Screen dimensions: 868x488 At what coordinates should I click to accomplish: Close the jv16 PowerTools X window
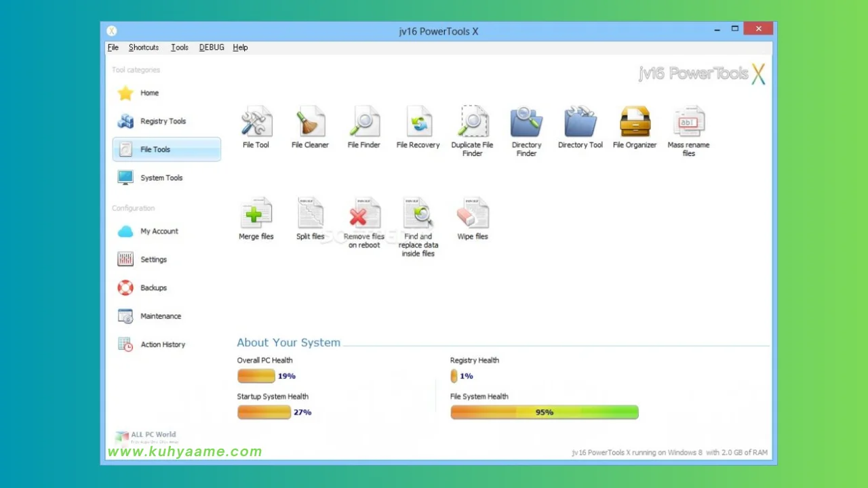(758, 29)
